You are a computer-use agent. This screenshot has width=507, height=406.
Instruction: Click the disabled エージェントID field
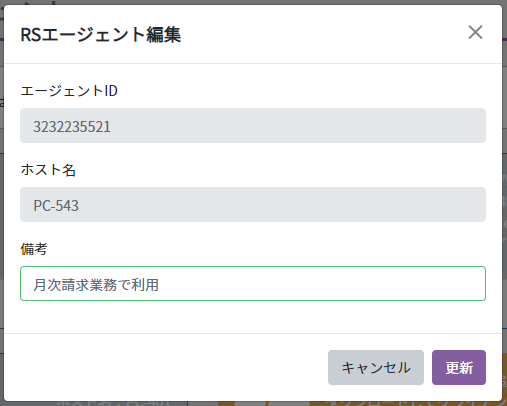[x=253, y=125]
